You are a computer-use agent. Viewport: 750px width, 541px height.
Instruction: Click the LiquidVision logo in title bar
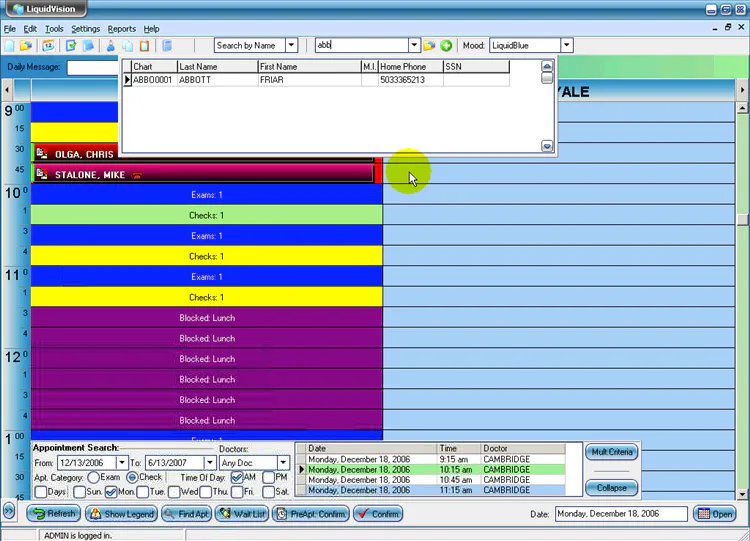coord(19,9)
